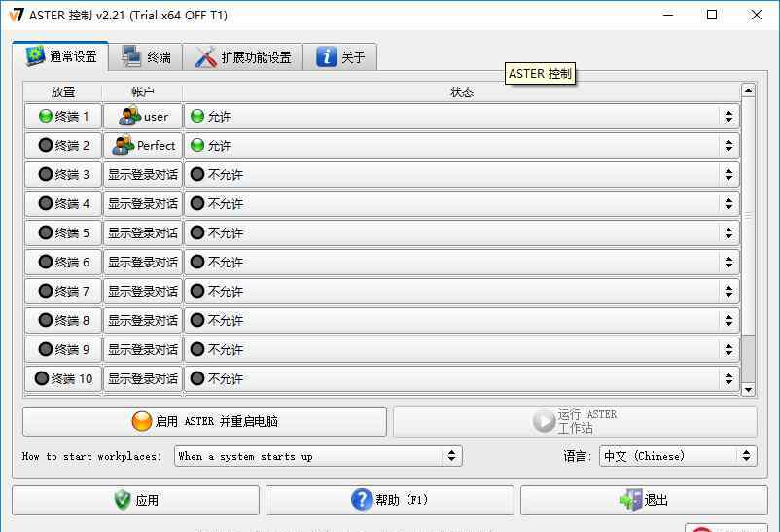This screenshot has width=780, height=532.
Task: Click the 应用 apply button
Action: point(135,500)
